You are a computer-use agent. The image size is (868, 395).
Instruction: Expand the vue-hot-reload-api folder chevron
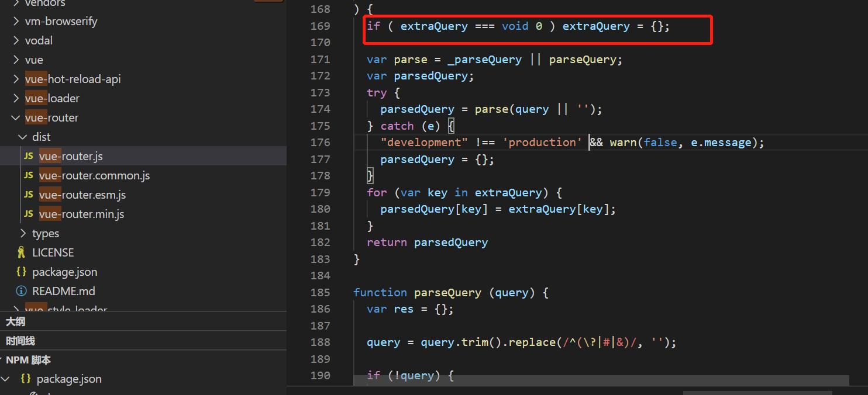pos(16,79)
